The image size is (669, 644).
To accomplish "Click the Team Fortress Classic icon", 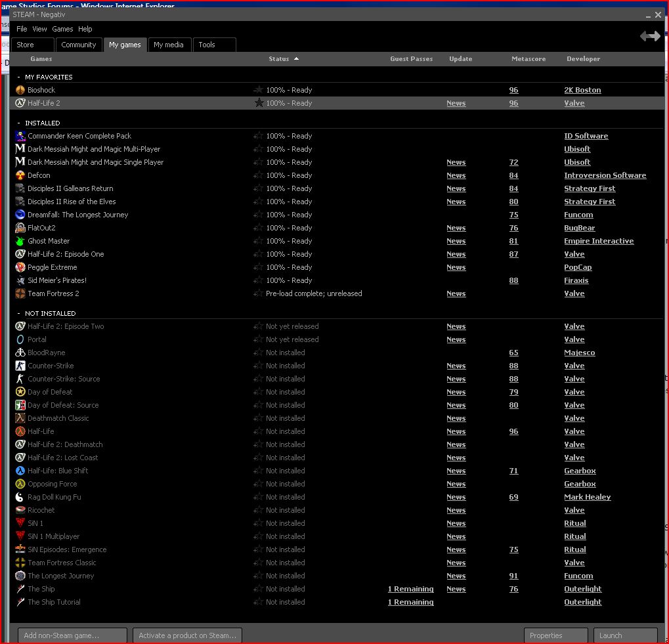I will click(x=20, y=563).
